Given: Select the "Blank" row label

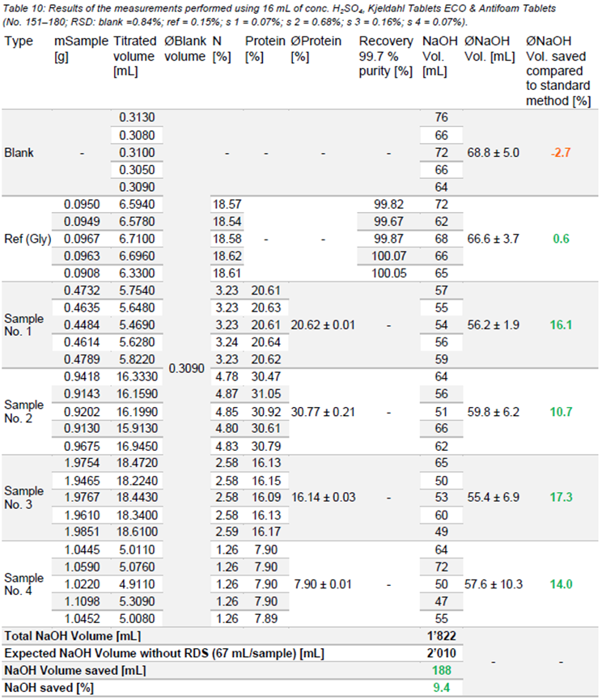Looking at the screenshot, I should 19,152.
